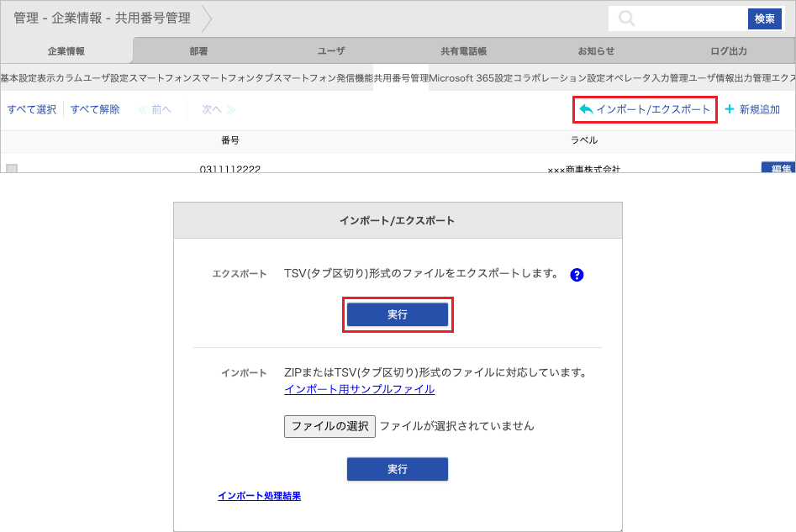Select the スマートフォン発信機能 sub-tab
This screenshot has height=532, width=796.
click(x=324, y=77)
